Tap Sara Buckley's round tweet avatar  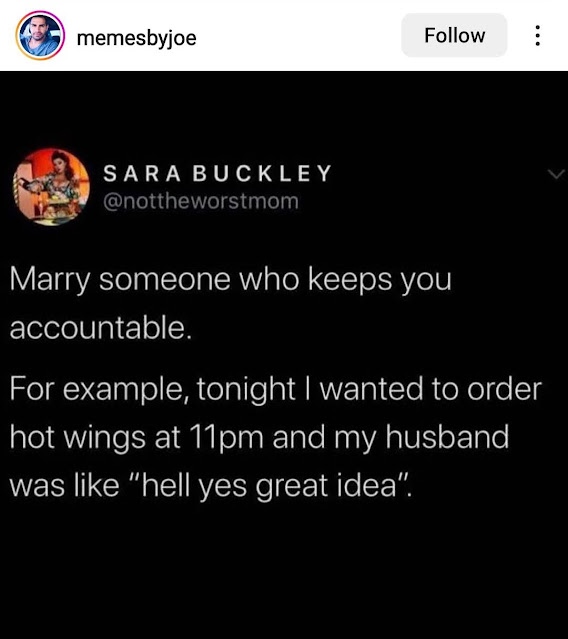(x=51, y=187)
